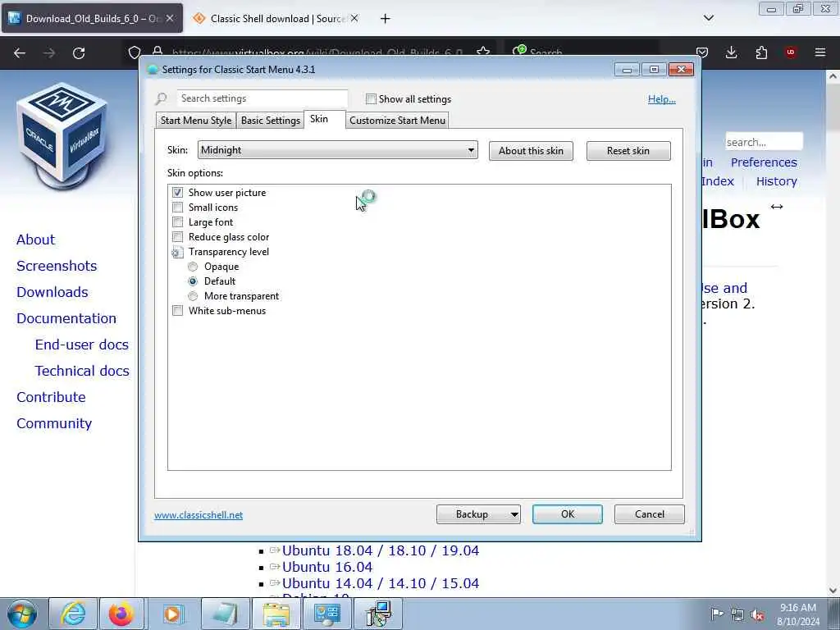Open the Control Panel taskbar icon

pos(326,614)
